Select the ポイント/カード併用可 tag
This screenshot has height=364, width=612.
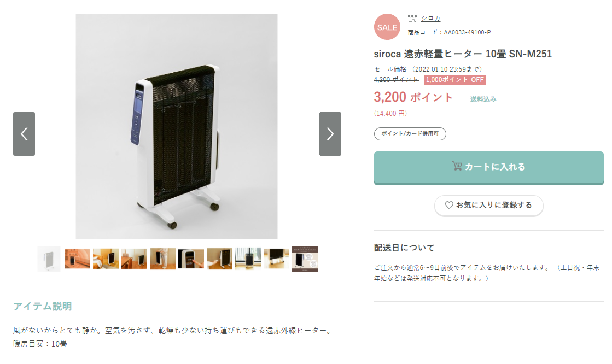(410, 134)
